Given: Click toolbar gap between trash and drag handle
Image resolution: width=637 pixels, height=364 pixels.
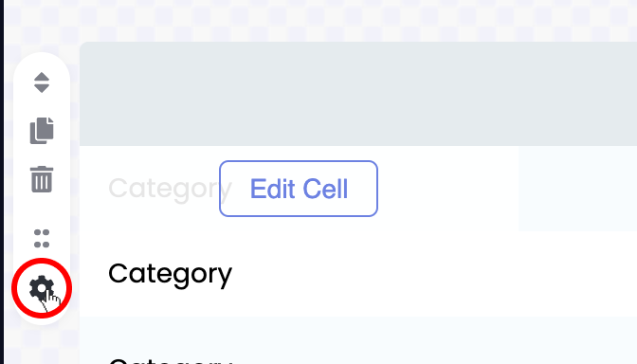Looking at the screenshot, I should 42,210.
